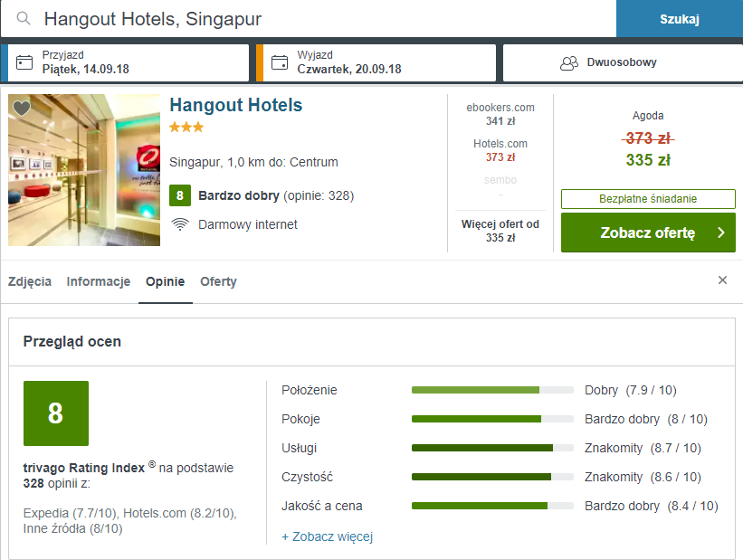Click the Położenie rating bar
The image size is (743, 560).
[x=492, y=390]
